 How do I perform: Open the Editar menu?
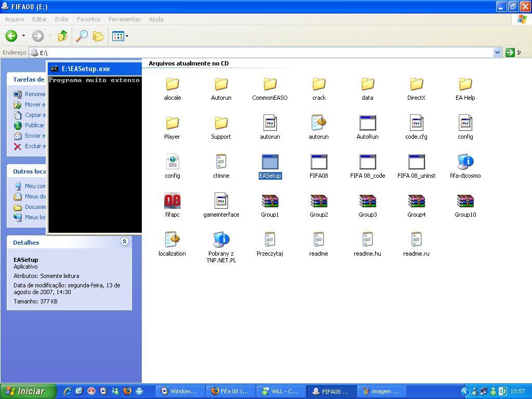pyautogui.click(x=39, y=19)
